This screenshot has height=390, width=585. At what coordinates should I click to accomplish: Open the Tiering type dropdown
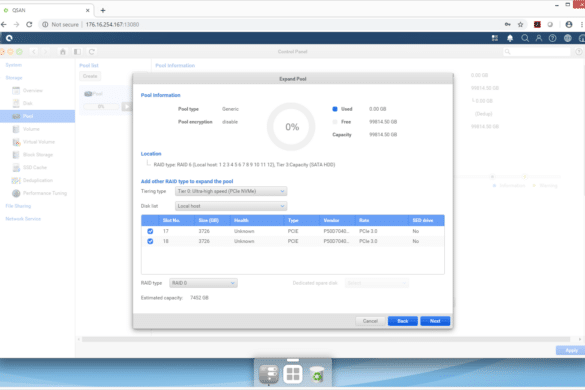click(231, 191)
